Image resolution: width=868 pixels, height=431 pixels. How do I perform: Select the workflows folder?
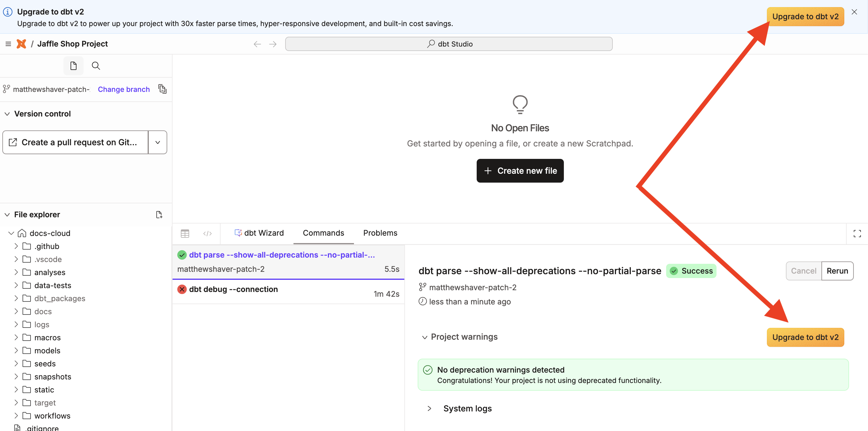point(52,416)
